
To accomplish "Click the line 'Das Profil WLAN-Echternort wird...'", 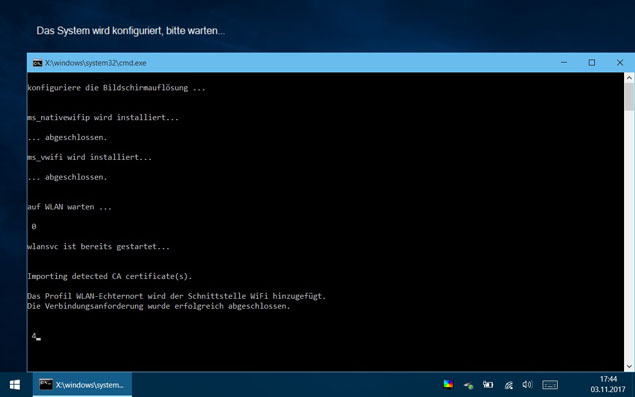I will [x=177, y=296].
